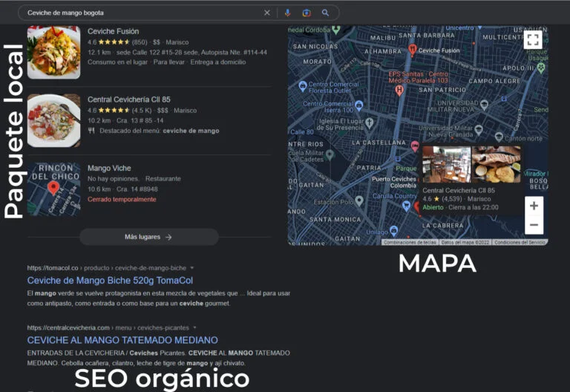The width and height of the screenshot is (570, 392).
Task: Open dropdown arrow next to tomacol.co URL
Action: pyautogui.click(x=191, y=267)
